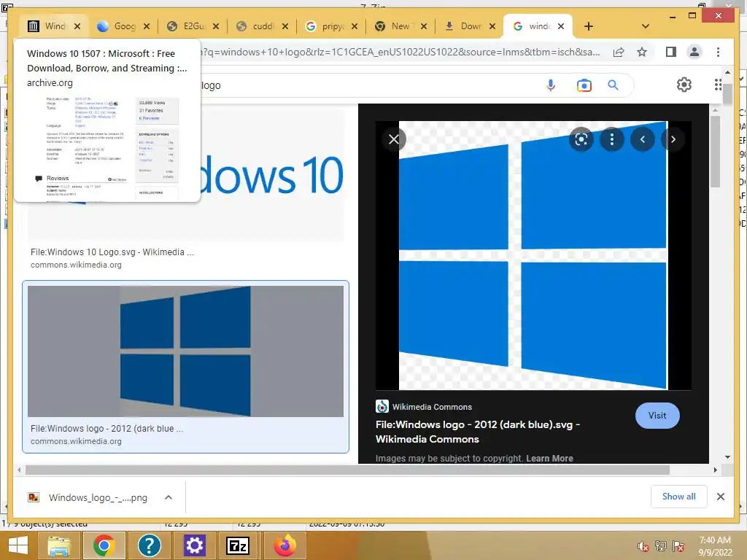Click the page vertical scrollbar thumb
The image size is (747, 560).
pos(727,94)
